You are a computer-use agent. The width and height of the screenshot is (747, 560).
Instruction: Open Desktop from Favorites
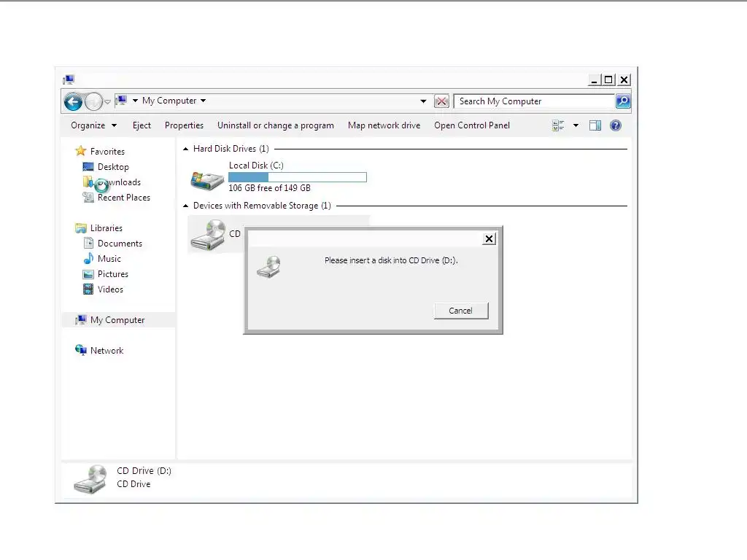click(x=113, y=167)
